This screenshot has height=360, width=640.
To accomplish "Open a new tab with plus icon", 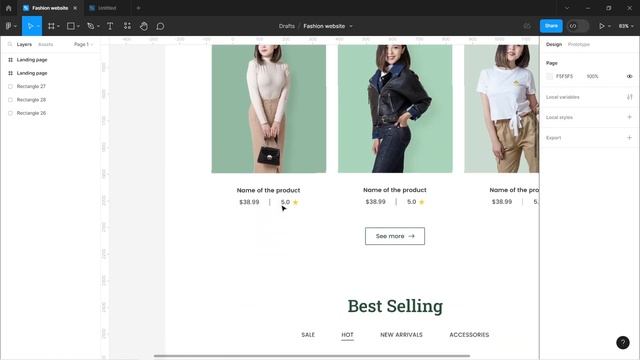I will click(x=138, y=8).
